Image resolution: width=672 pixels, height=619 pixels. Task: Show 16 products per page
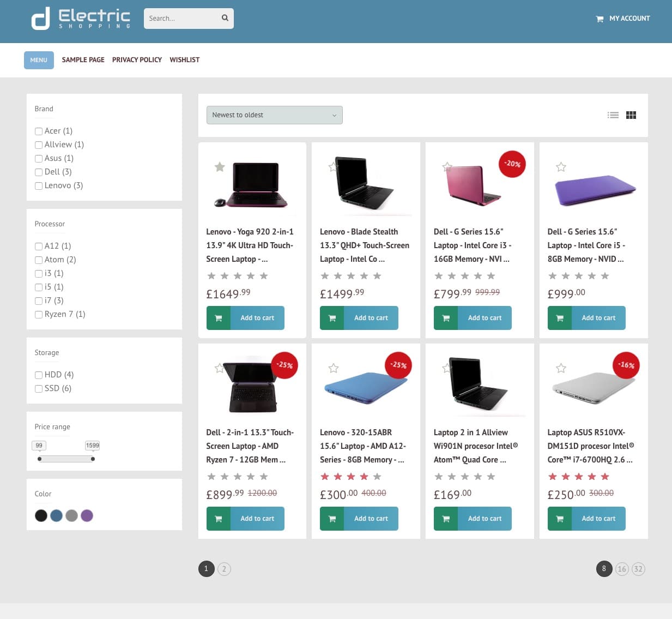(621, 569)
